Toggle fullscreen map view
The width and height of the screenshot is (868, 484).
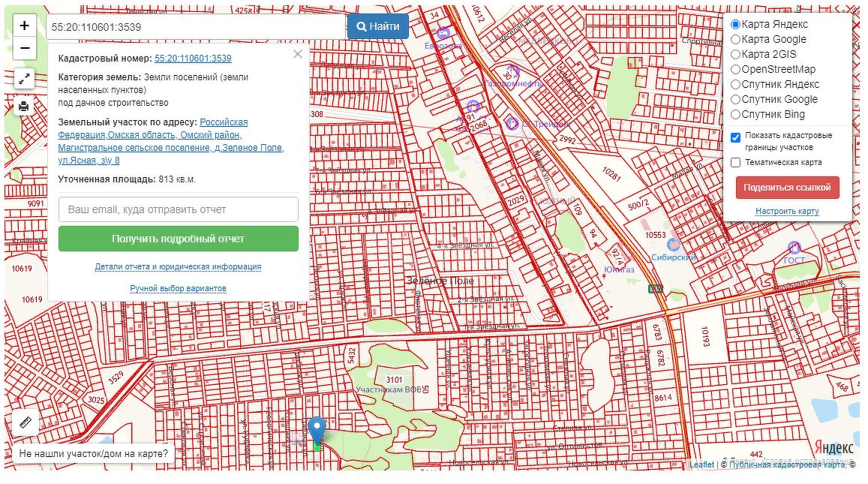coord(24,79)
